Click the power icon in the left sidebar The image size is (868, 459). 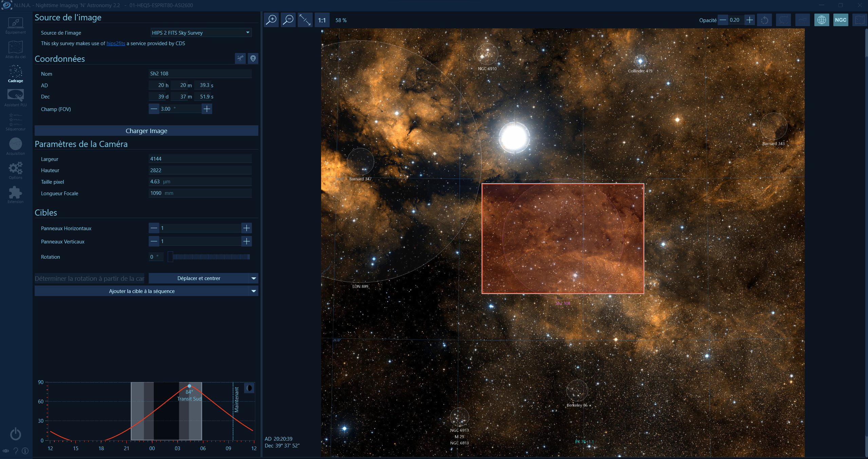[x=16, y=434]
